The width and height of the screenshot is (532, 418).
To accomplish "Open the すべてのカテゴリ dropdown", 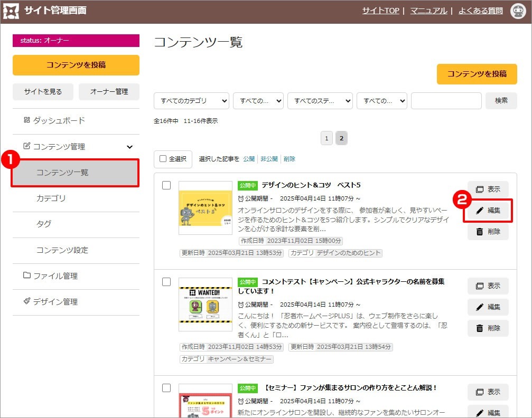I will (x=191, y=101).
